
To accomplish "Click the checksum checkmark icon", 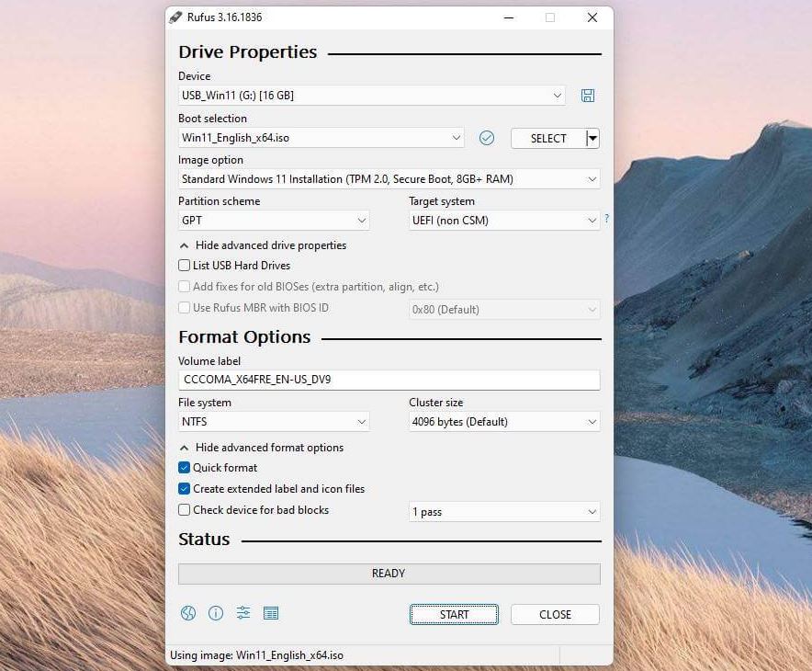I will pyautogui.click(x=486, y=138).
